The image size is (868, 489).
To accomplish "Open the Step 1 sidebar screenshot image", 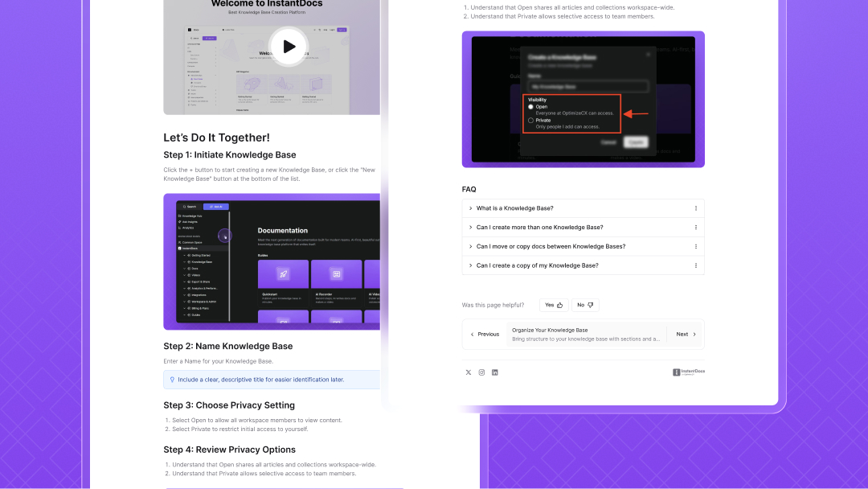I will tap(272, 261).
